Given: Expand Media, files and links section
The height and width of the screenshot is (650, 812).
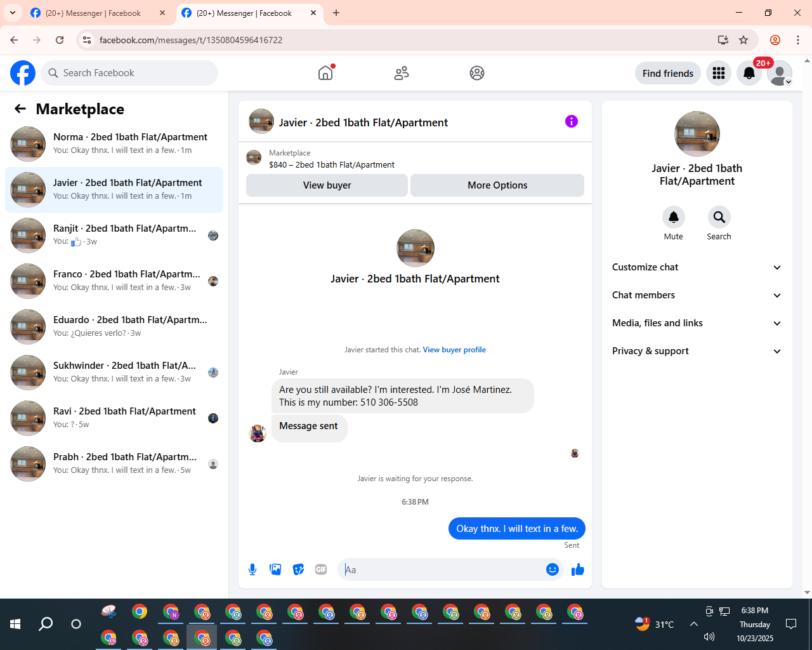Looking at the screenshot, I should click(697, 323).
